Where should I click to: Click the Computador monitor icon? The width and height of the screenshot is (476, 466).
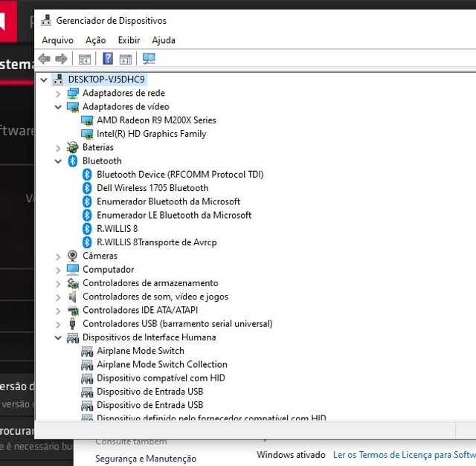[73, 269]
